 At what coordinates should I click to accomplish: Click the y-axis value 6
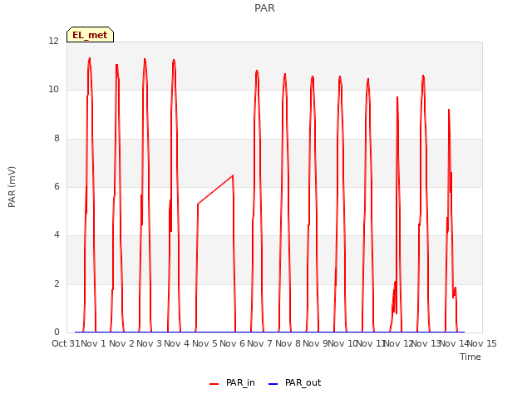coord(57,186)
